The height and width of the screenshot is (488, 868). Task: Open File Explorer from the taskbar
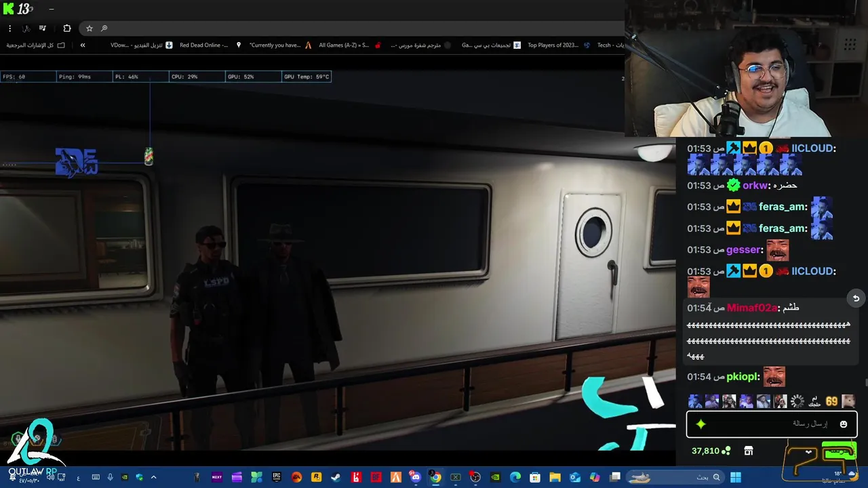point(555,477)
